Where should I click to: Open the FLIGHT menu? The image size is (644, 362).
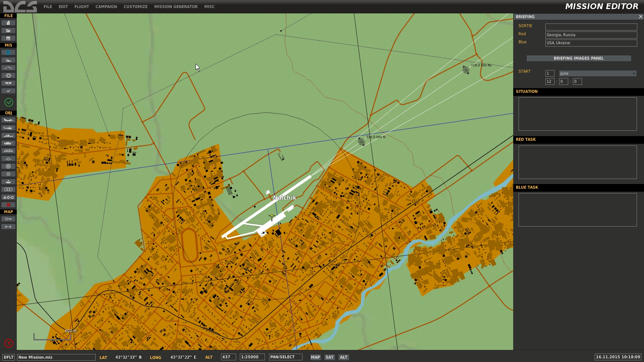[x=82, y=6]
